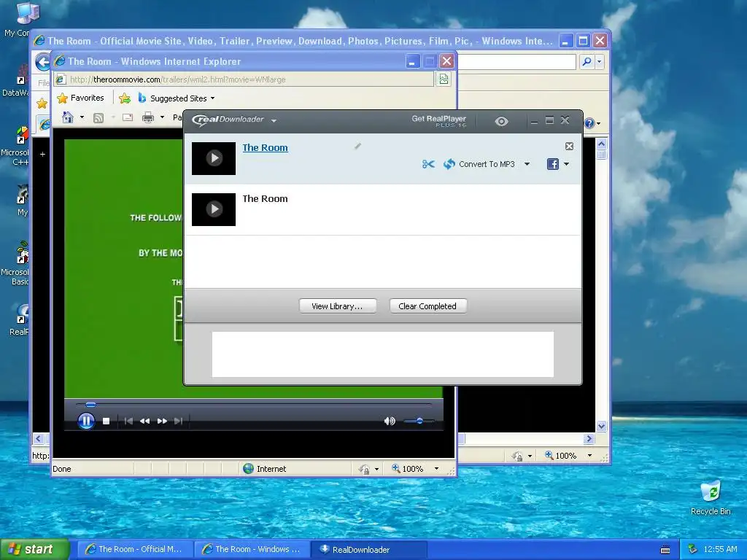Viewport: 747px width, 560px height.
Task: Play the first The Room video thumbnail
Action: (x=214, y=158)
